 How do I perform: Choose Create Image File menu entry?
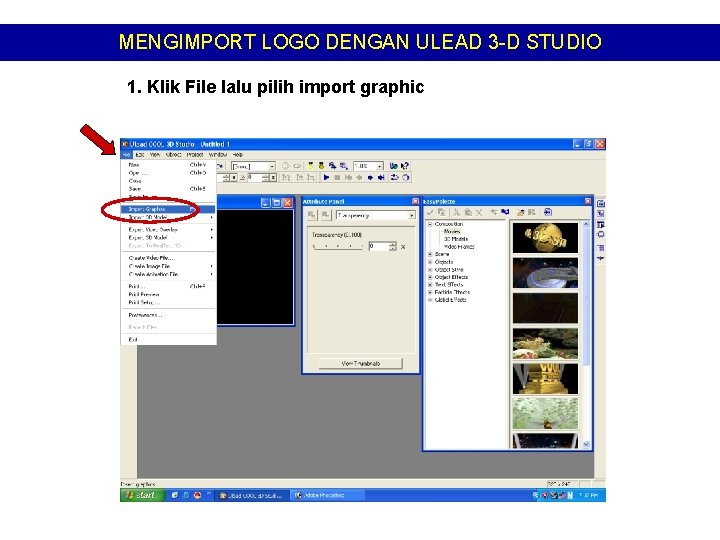168,266
